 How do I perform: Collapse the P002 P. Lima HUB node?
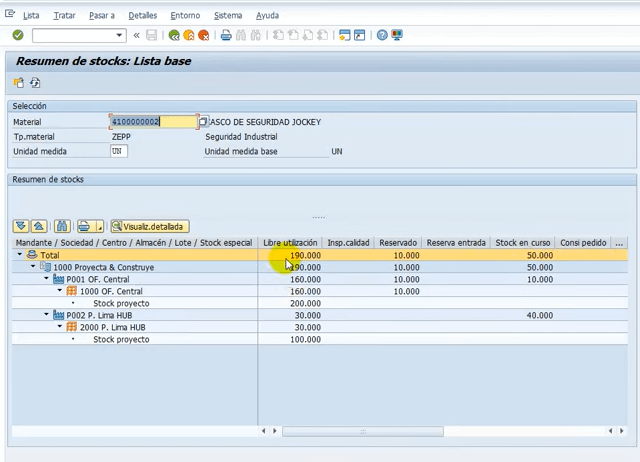46,315
